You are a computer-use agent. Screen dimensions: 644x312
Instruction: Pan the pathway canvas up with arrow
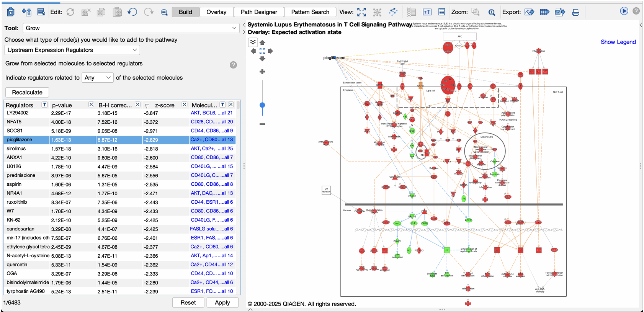pyautogui.click(x=262, y=43)
